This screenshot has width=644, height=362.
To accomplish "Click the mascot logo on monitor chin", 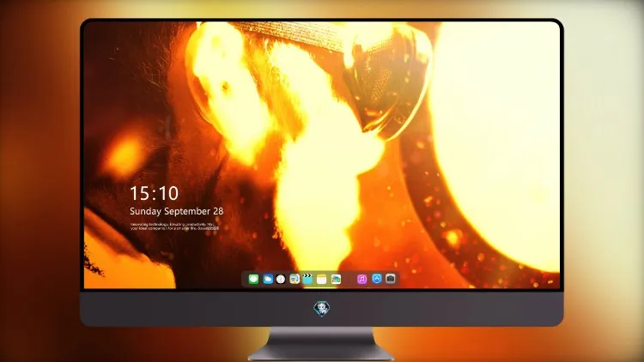I will tap(322, 309).
